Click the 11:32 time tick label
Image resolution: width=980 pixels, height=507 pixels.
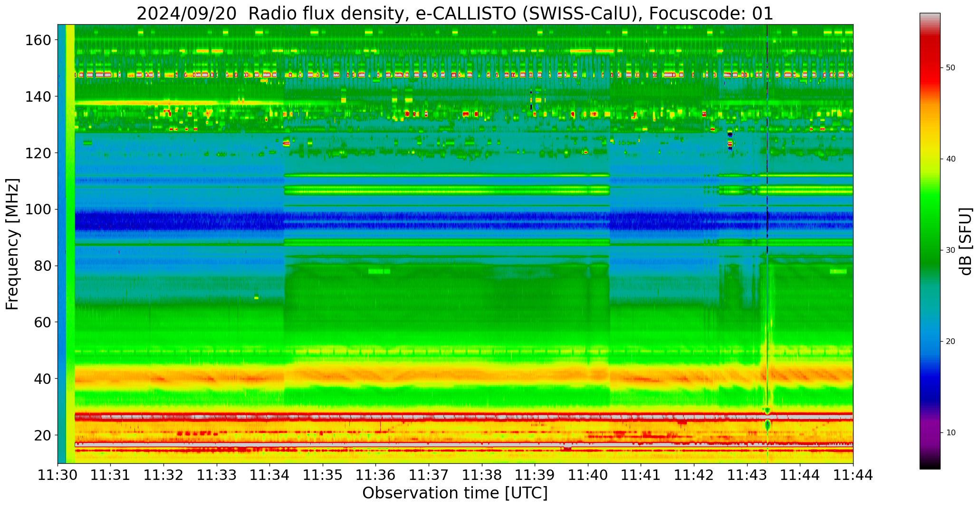click(x=164, y=475)
